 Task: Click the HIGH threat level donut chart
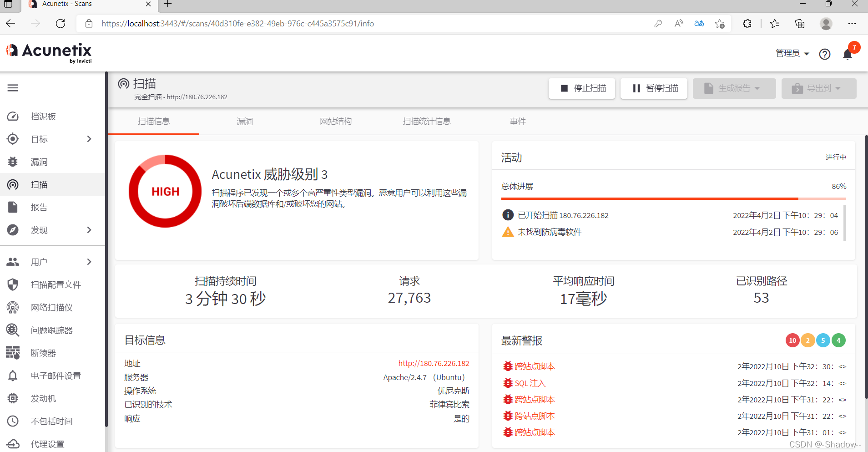[x=165, y=191]
